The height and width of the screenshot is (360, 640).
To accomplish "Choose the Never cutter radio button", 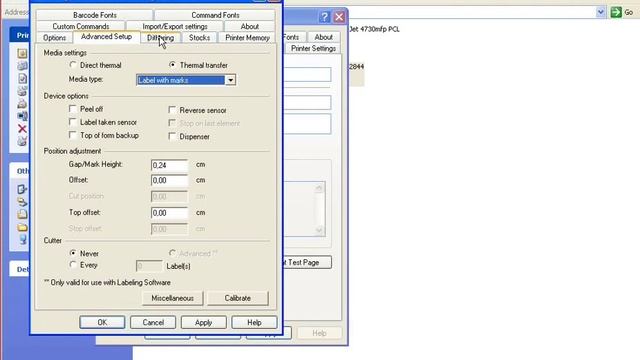I will click(x=73, y=253).
